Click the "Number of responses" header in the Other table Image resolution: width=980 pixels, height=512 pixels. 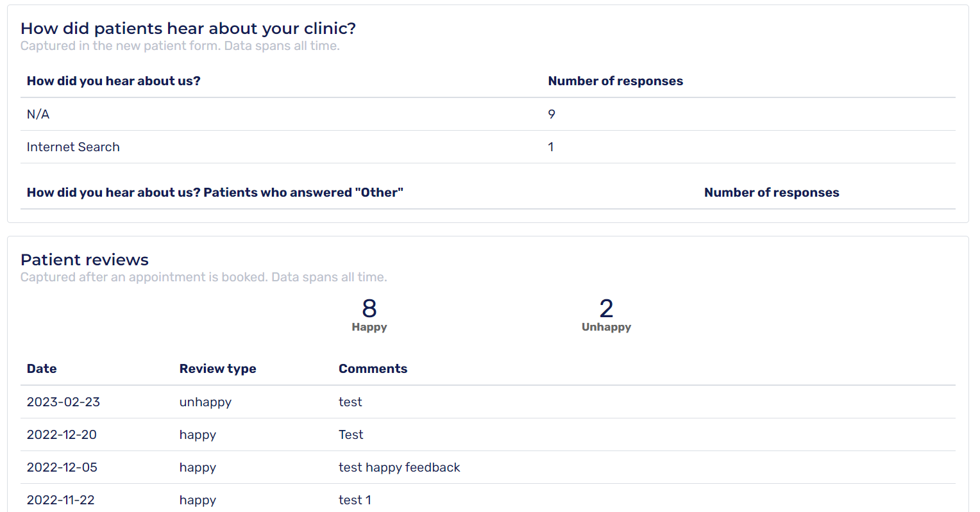pyautogui.click(x=772, y=193)
